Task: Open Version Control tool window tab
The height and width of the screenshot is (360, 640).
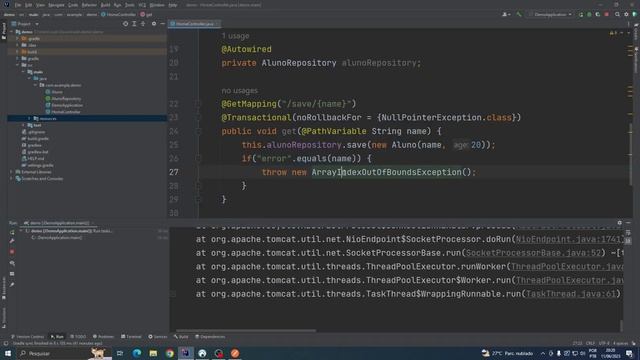Action: pos(27,337)
